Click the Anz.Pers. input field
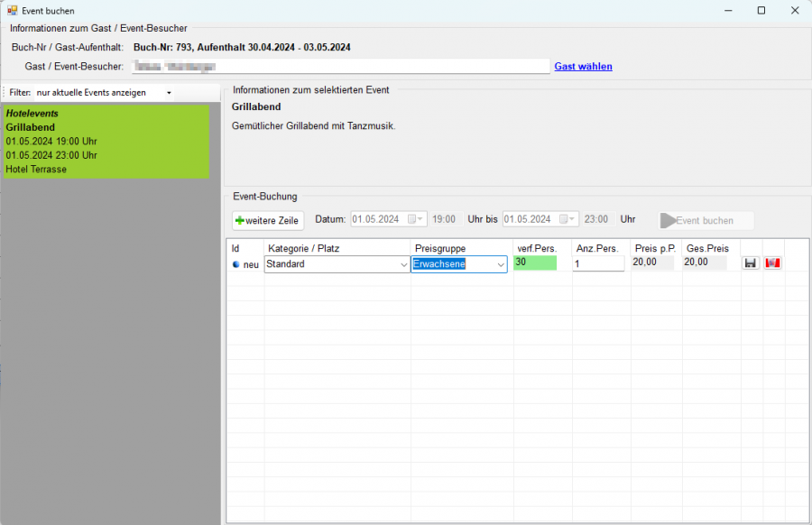The height and width of the screenshot is (525, 812). [598, 264]
